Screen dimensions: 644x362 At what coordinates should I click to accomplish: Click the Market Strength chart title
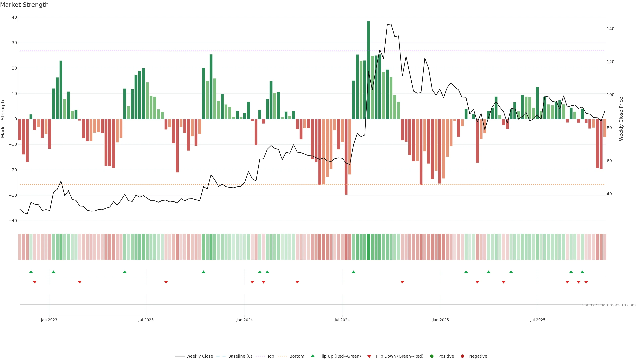[x=24, y=5]
